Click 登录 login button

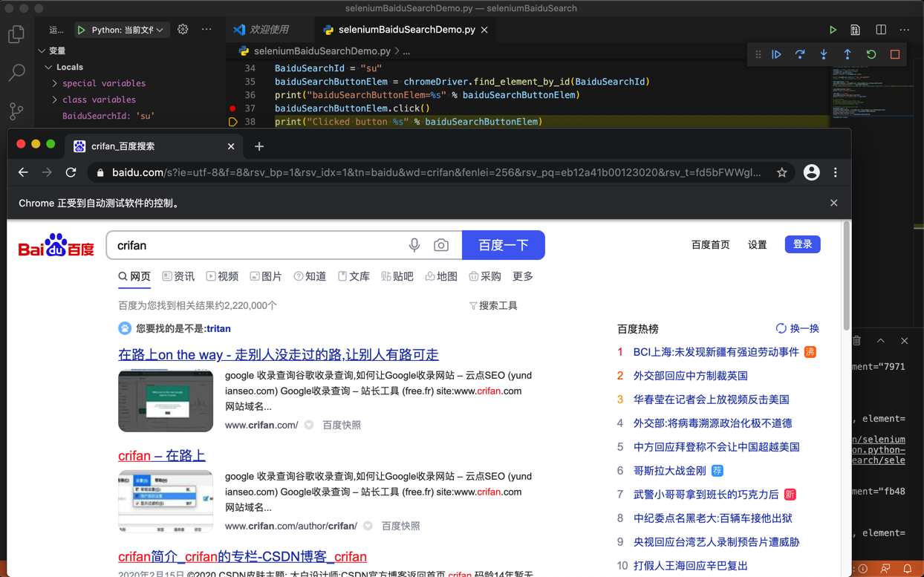[803, 244]
